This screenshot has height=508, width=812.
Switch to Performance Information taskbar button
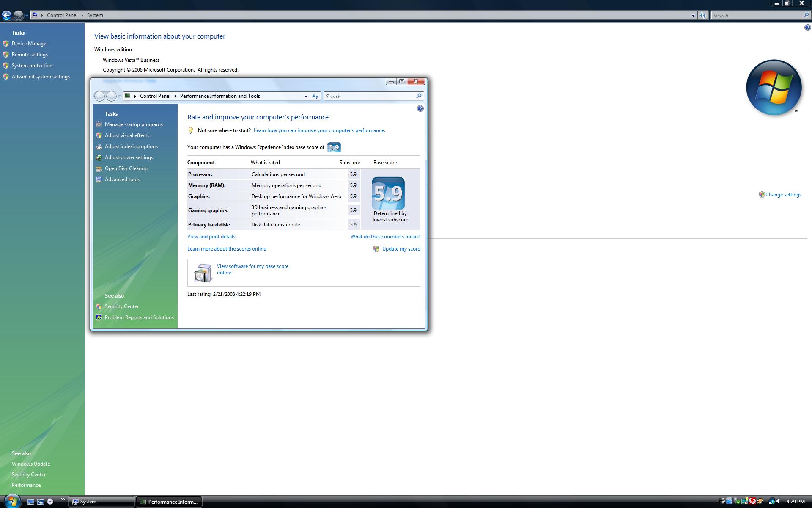(x=169, y=502)
